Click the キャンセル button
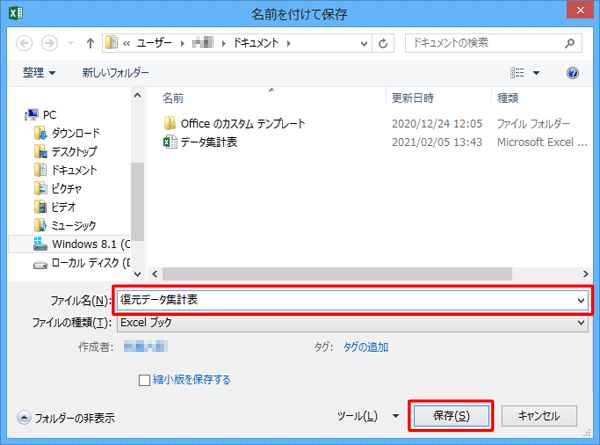Image resolution: width=600 pixels, height=445 pixels. tap(539, 416)
